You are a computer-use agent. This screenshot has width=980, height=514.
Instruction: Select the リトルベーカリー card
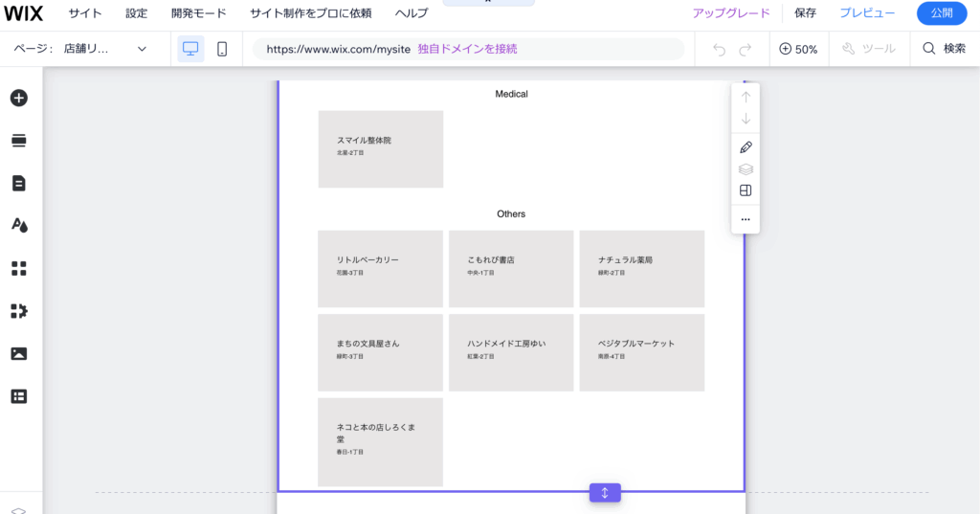coord(381,269)
